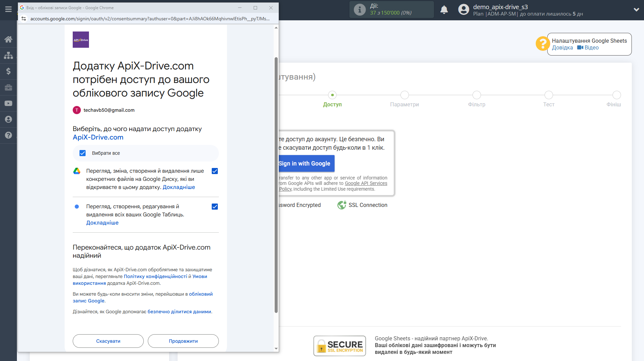Open the ApiX-Drive.com link in consent text

pyautogui.click(x=98, y=137)
